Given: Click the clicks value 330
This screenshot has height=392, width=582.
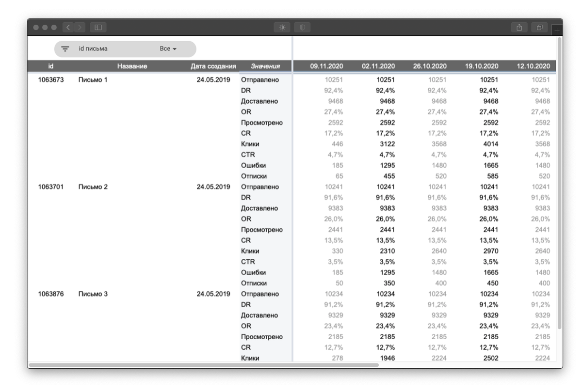Looking at the screenshot, I should coord(337,251).
